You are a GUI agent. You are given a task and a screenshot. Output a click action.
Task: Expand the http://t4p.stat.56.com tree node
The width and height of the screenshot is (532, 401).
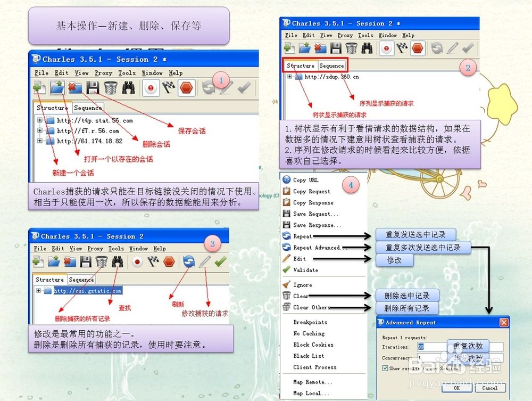(40, 120)
